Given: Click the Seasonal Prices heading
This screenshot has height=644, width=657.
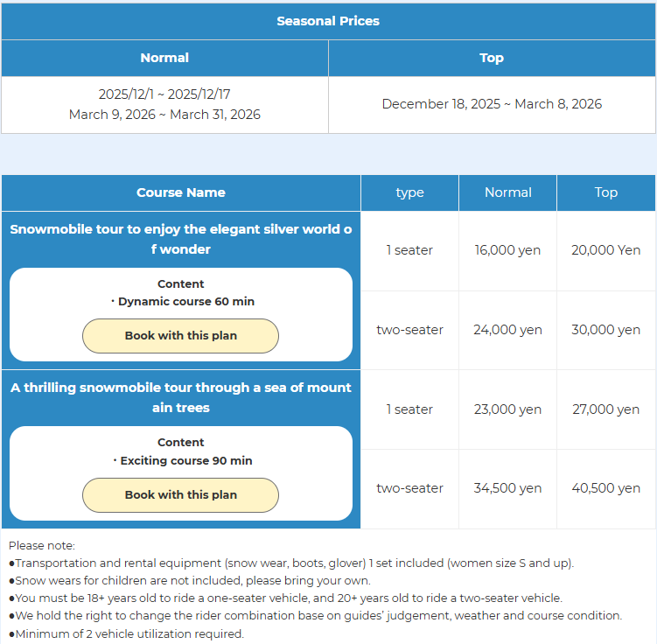Looking at the screenshot, I should 328,21.
